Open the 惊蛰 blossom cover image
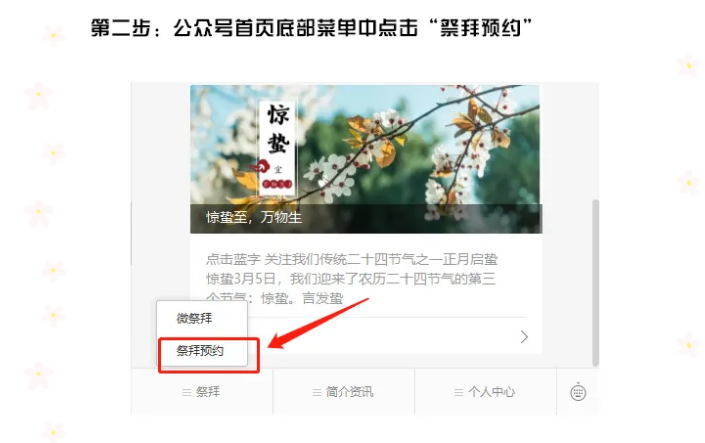This screenshot has width=705, height=443. [x=366, y=159]
